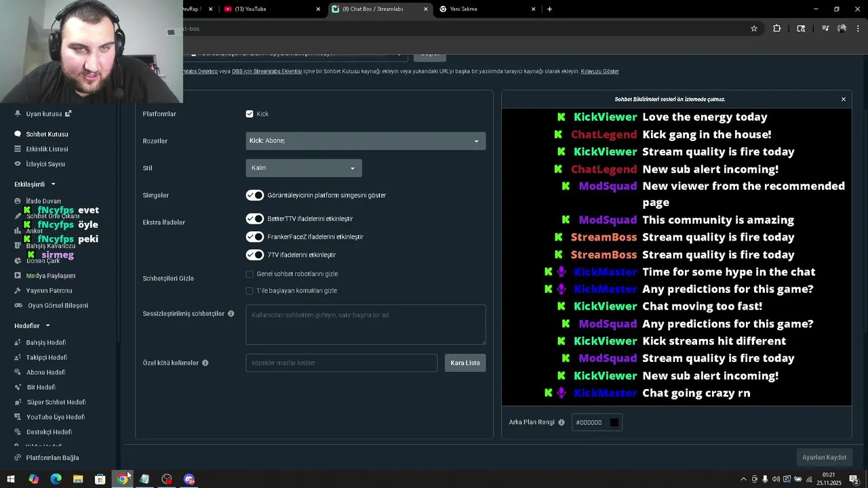Click the black background color swatch
Viewport: 868px width, 488px height.
tap(614, 422)
